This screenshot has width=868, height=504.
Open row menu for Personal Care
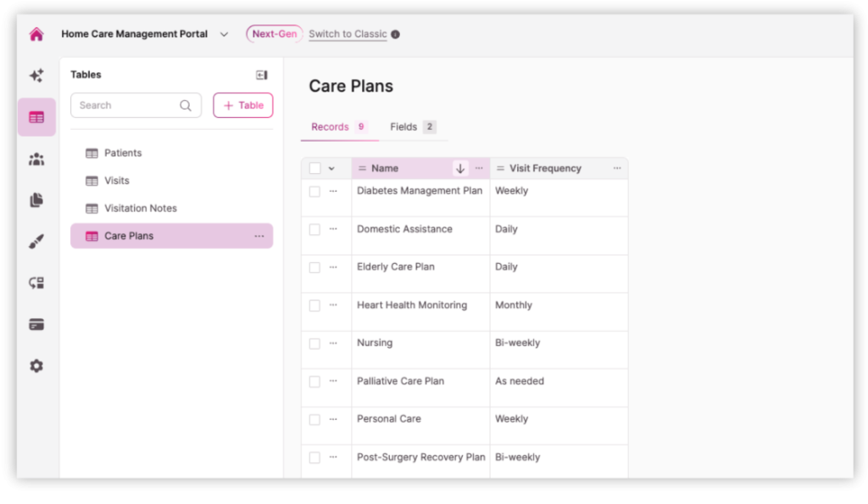333,418
